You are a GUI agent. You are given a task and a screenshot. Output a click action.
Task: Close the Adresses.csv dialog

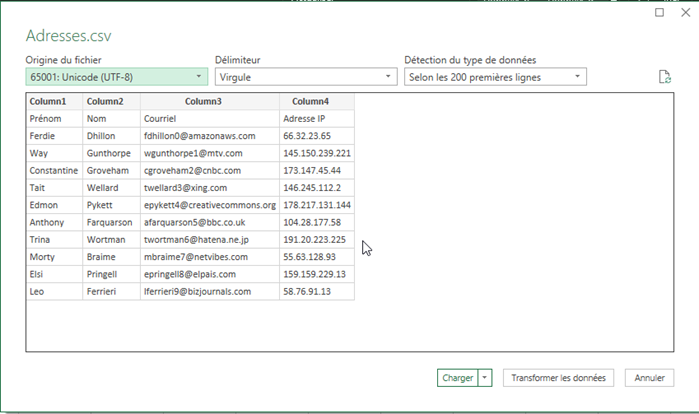[686, 12]
